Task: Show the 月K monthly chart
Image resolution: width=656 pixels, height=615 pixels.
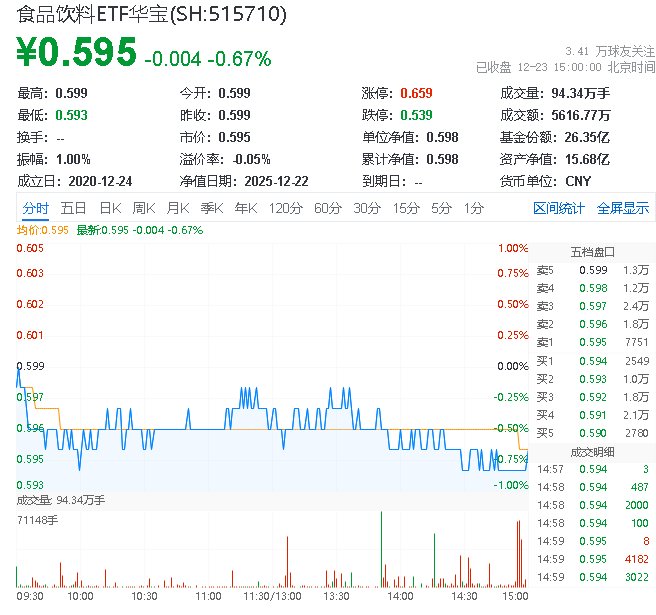Action: (x=178, y=208)
